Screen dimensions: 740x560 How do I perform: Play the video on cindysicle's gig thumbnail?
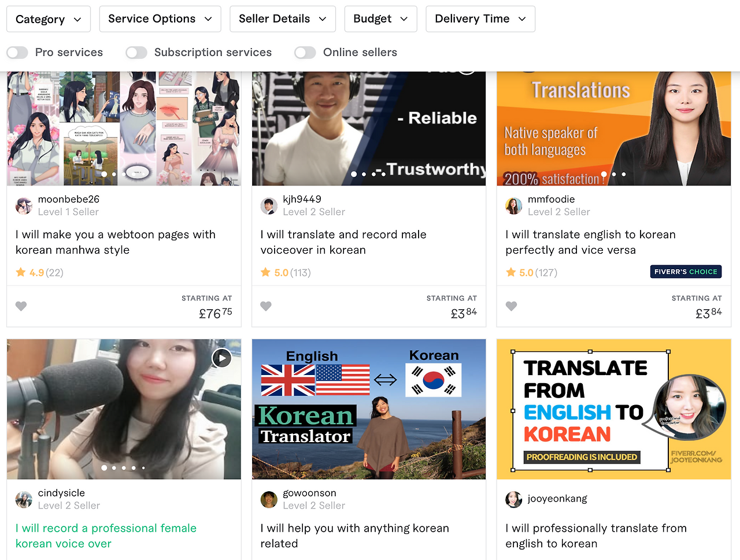tap(221, 358)
